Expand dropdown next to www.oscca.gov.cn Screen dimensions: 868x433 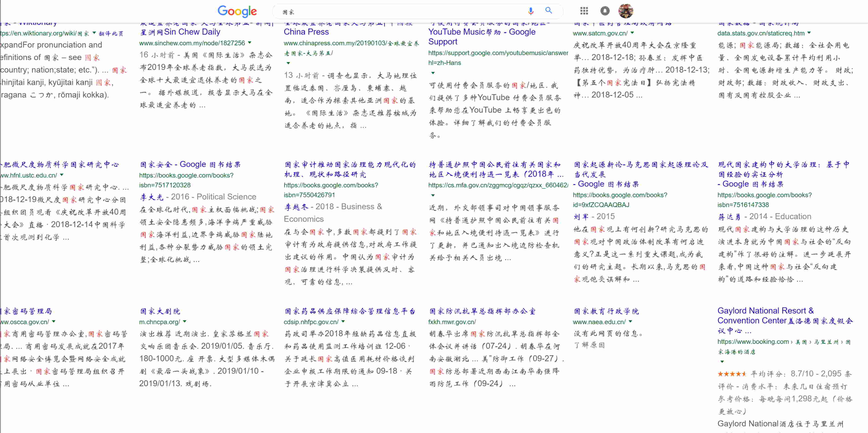coord(54,322)
